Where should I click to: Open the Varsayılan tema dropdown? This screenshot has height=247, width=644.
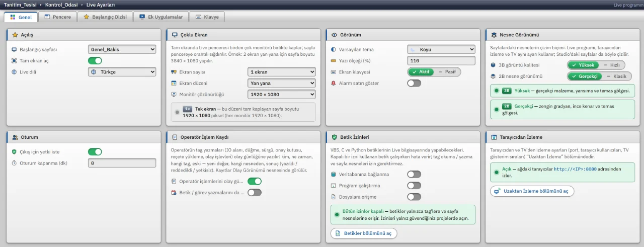pyautogui.click(x=441, y=50)
